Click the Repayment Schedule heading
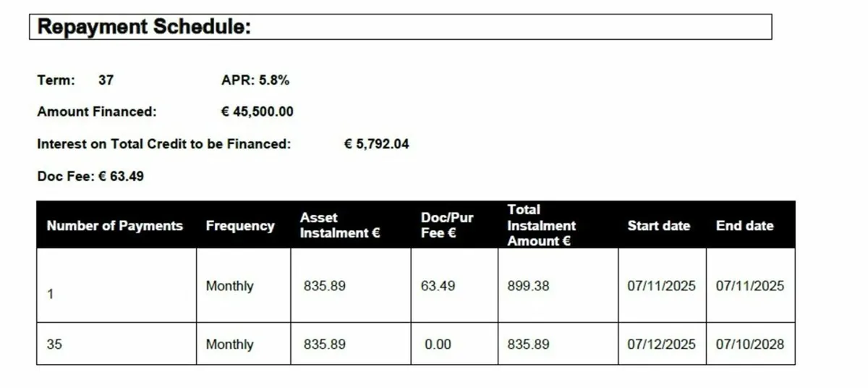868x388 pixels. tap(144, 28)
